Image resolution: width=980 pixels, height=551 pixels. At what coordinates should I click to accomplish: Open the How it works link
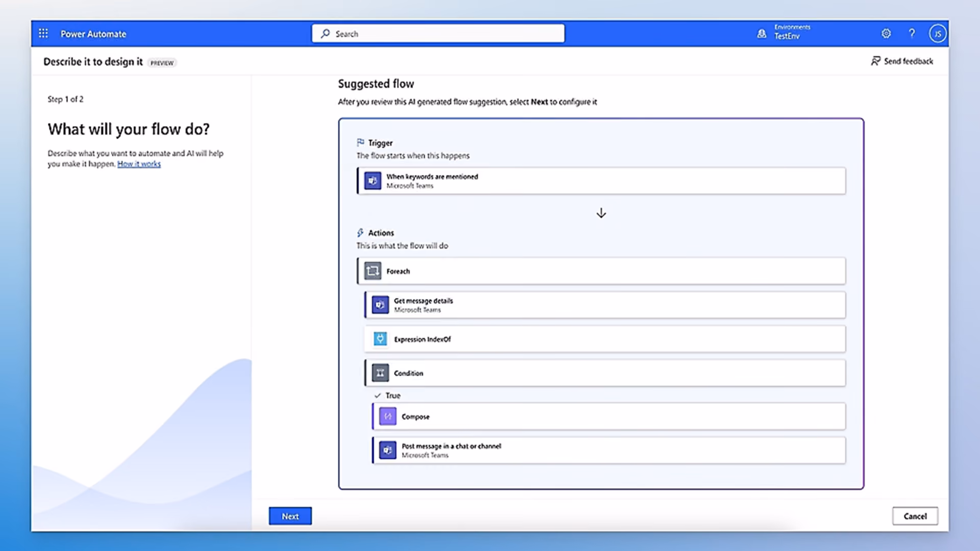tap(139, 164)
